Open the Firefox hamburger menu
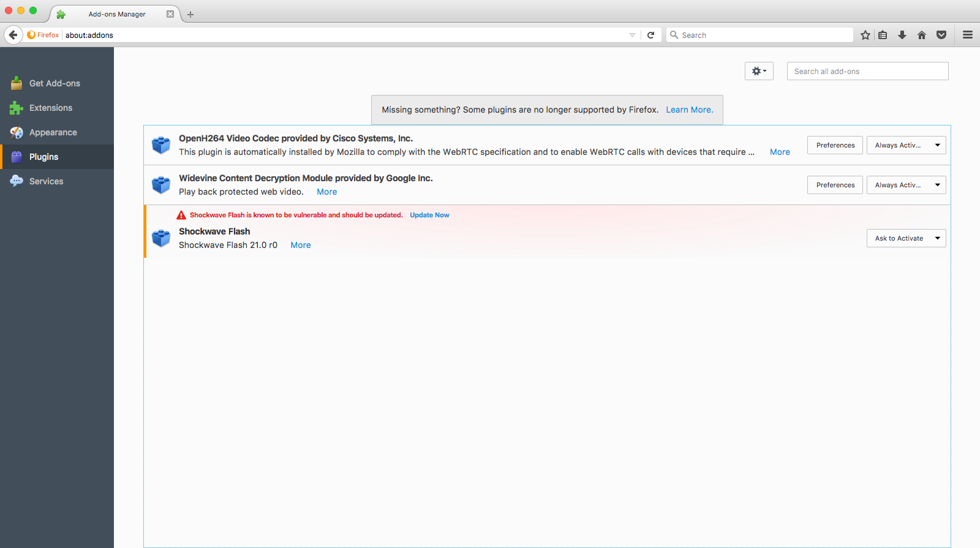The height and width of the screenshot is (548, 980). tap(968, 35)
